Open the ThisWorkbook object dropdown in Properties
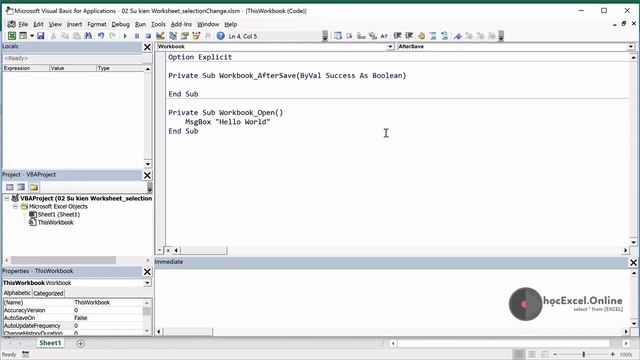The height and width of the screenshot is (360, 640). click(x=147, y=283)
